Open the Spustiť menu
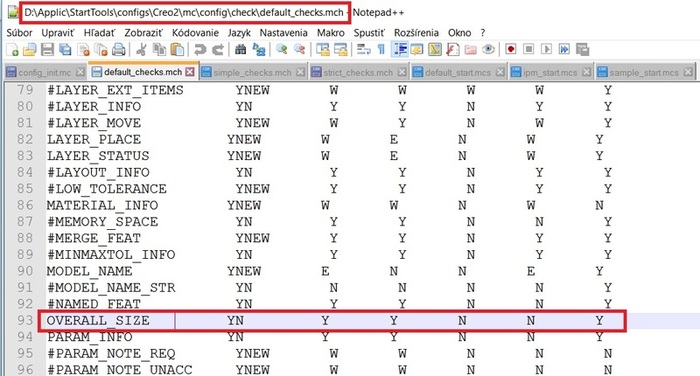The width and height of the screenshot is (700, 376). click(x=369, y=33)
